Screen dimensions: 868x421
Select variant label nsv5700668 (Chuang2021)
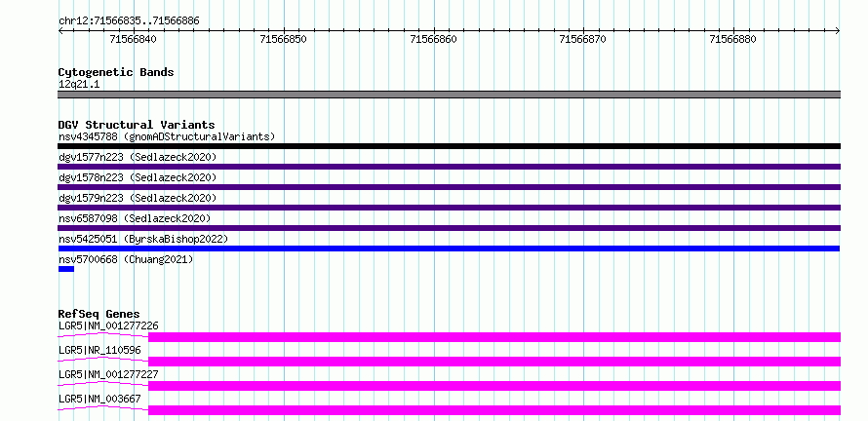point(126,259)
